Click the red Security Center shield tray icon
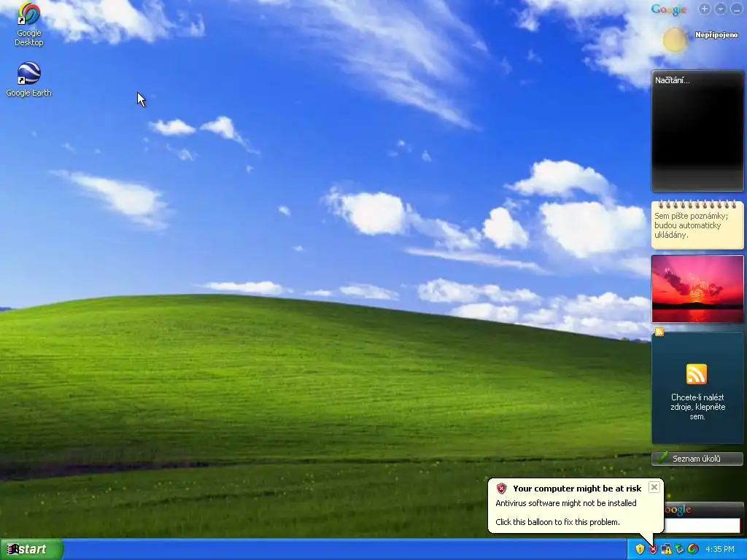The image size is (747, 560). click(x=653, y=549)
